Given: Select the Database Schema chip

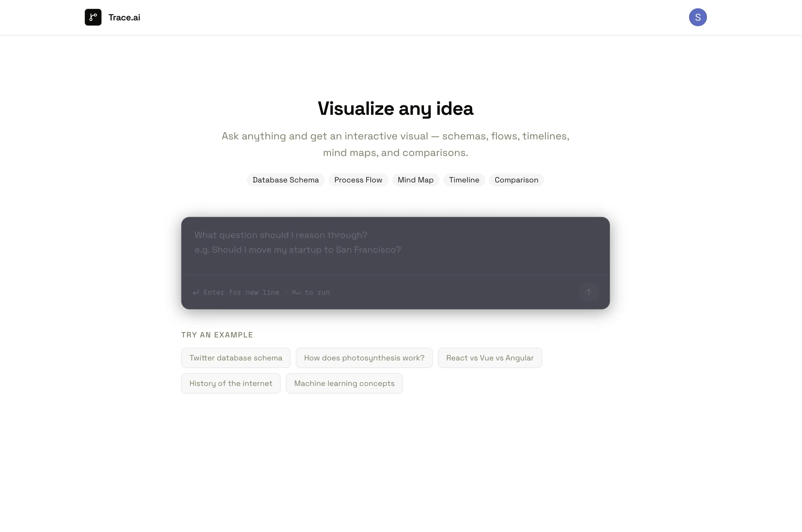Looking at the screenshot, I should click(285, 180).
